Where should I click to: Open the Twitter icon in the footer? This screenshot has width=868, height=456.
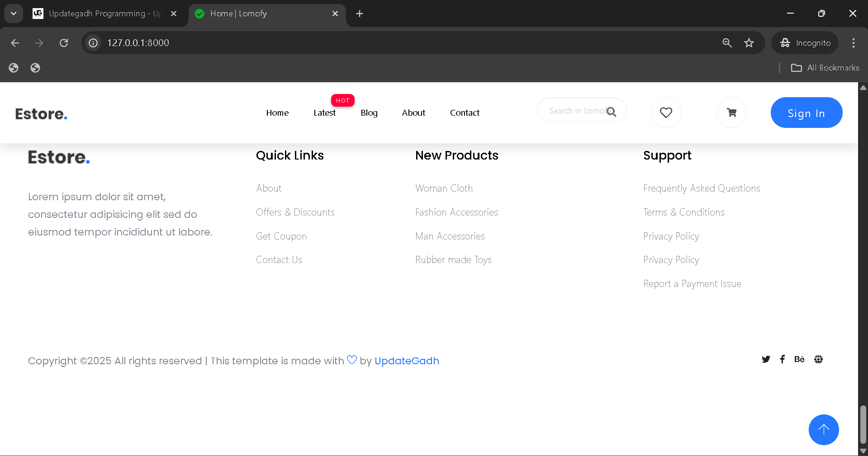(x=766, y=359)
